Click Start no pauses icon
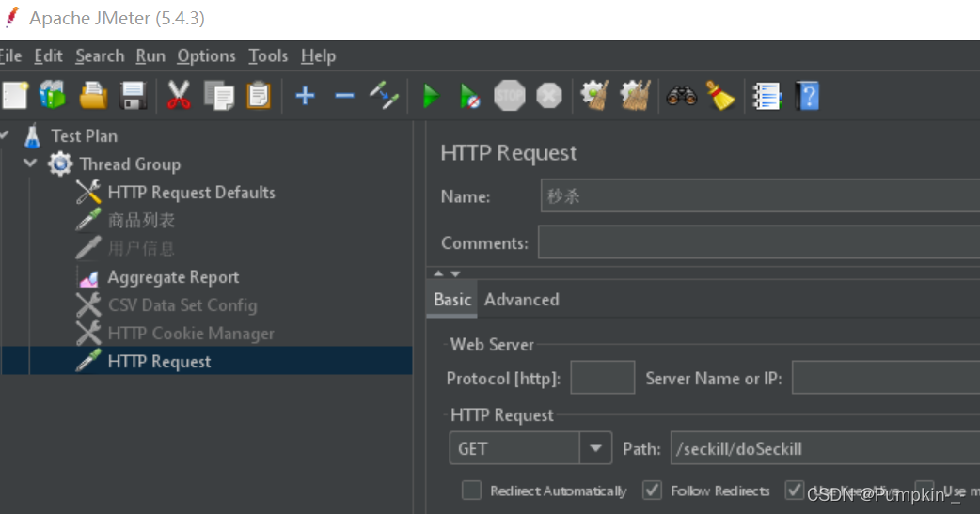980x514 pixels. coord(469,96)
